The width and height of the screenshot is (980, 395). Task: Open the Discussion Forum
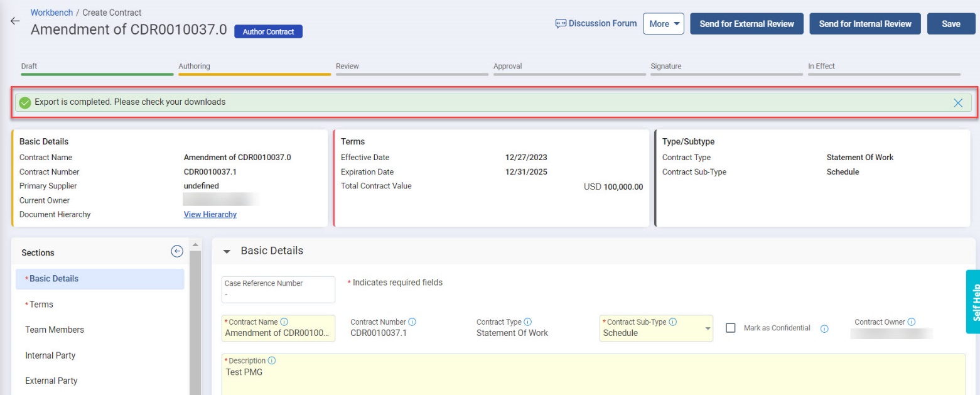point(596,24)
